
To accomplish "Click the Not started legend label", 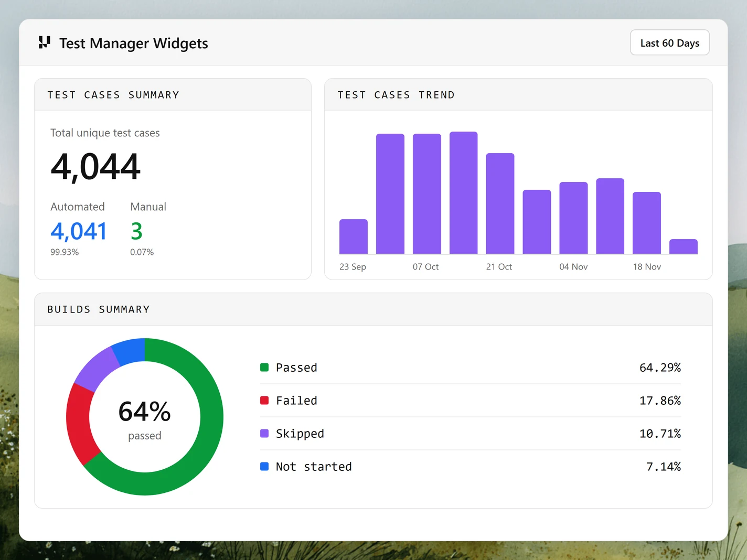I will coord(314,467).
